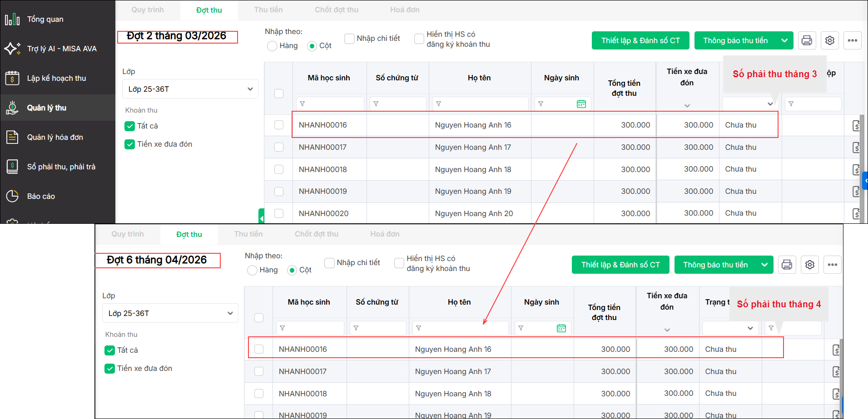Screen dimensions: 868x419
Task: Click the Báo cáo pie chart icon
Action: (12, 196)
